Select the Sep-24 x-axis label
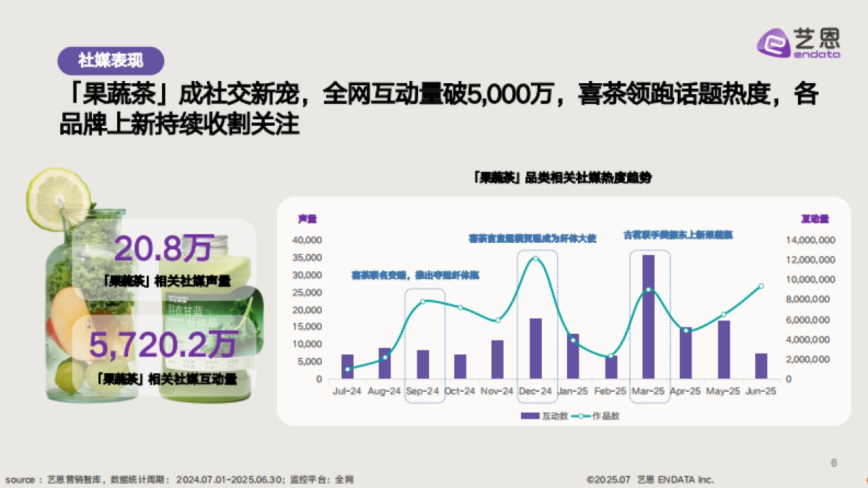The height and width of the screenshot is (488, 868). coord(422,391)
